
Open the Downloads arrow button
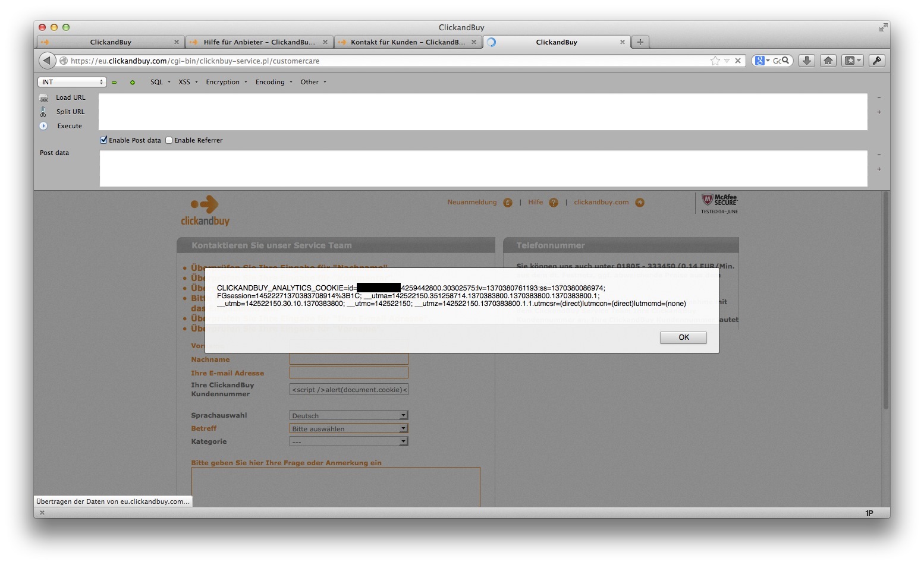click(x=806, y=61)
